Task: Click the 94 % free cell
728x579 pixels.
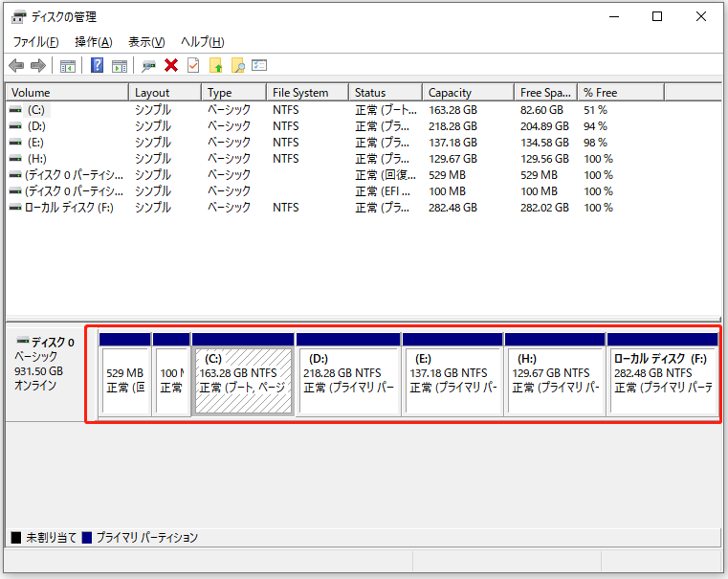Action: [595, 126]
